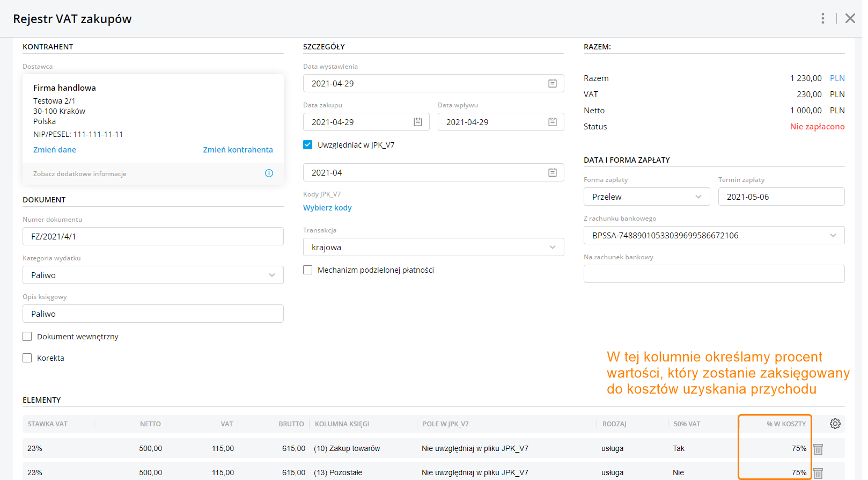The height and width of the screenshot is (480, 868).
Task: Tick the Korekta checkbox
Action: (27, 358)
